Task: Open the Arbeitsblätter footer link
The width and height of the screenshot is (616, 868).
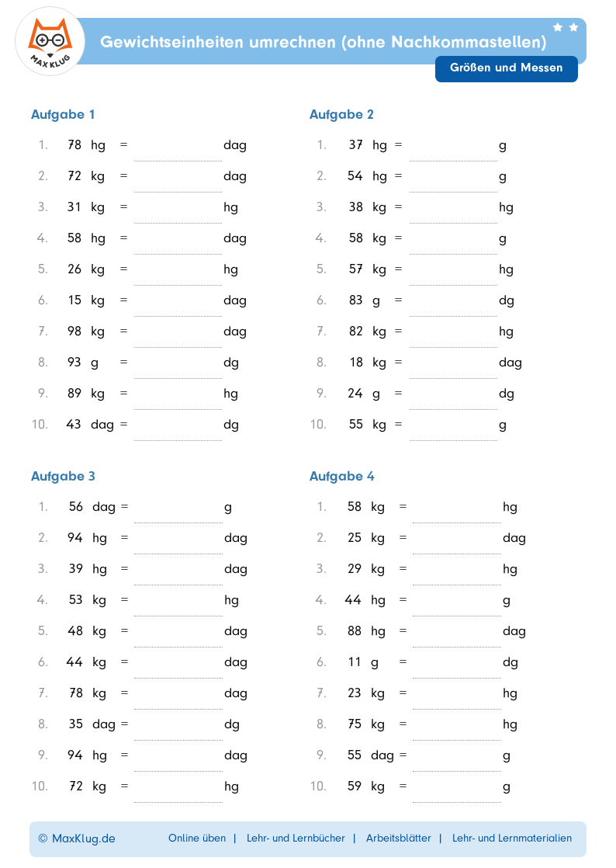Action: coord(399,838)
